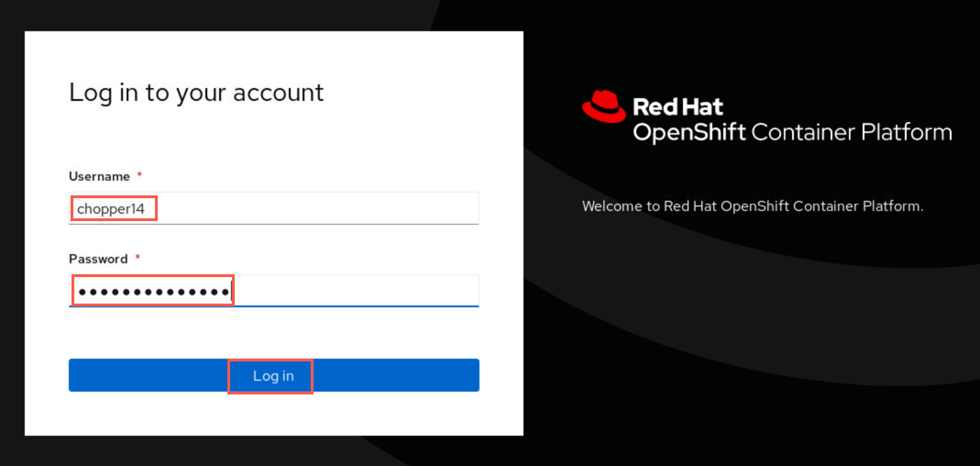
Task: Click the welcome message text
Action: click(753, 206)
